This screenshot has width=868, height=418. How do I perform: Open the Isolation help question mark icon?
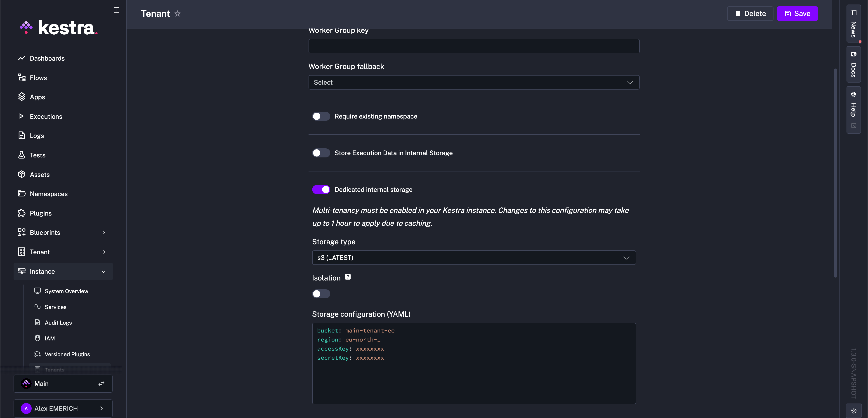pyautogui.click(x=348, y=277)
